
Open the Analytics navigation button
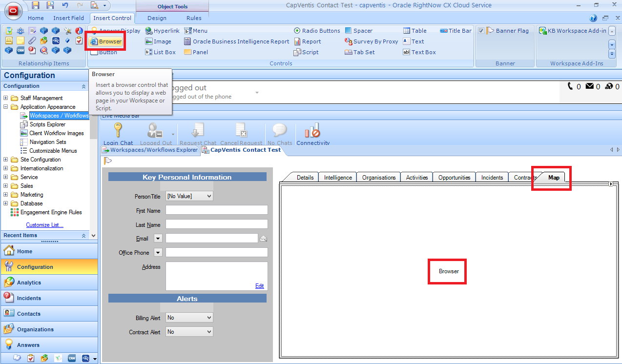point(29,283)
